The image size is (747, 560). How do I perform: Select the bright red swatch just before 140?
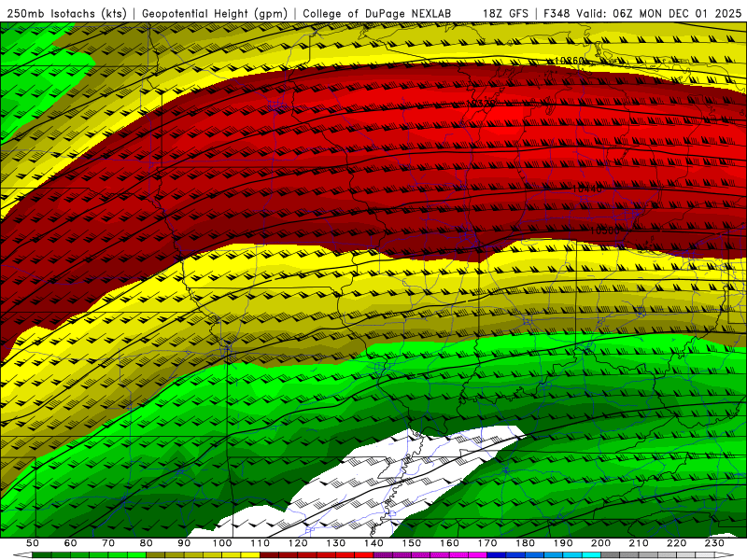364,554
